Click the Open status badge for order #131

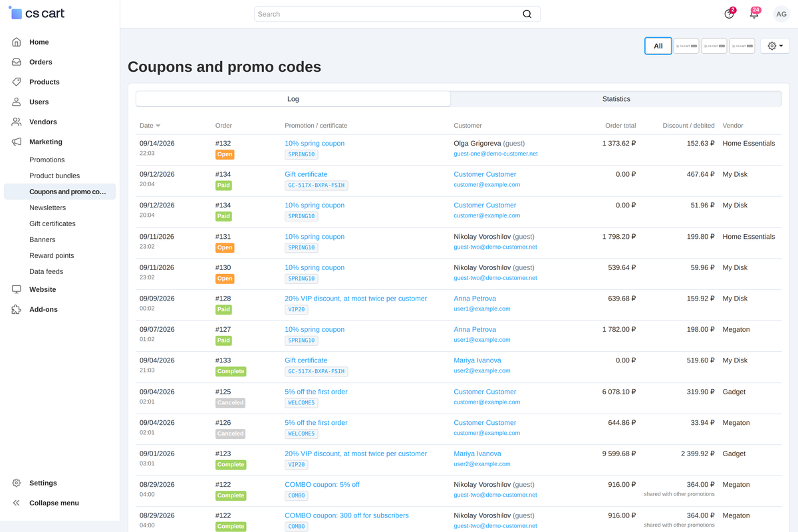(x=225, y=247)
